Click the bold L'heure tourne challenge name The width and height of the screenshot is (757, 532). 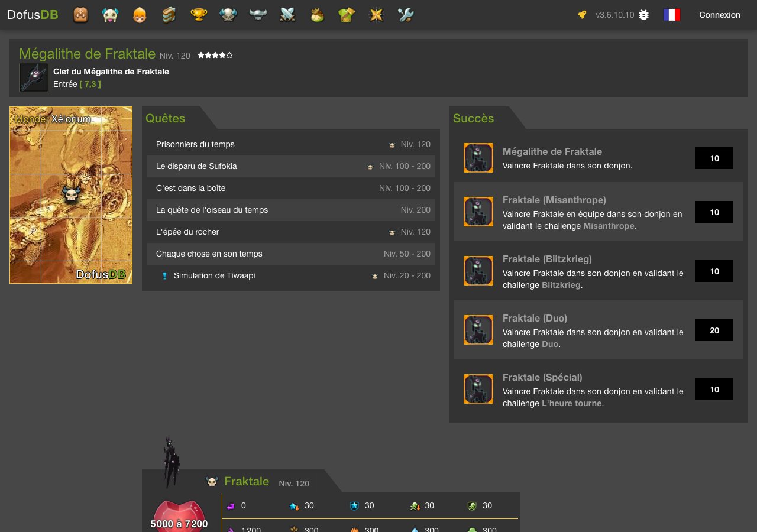click(x=571, y=403)
